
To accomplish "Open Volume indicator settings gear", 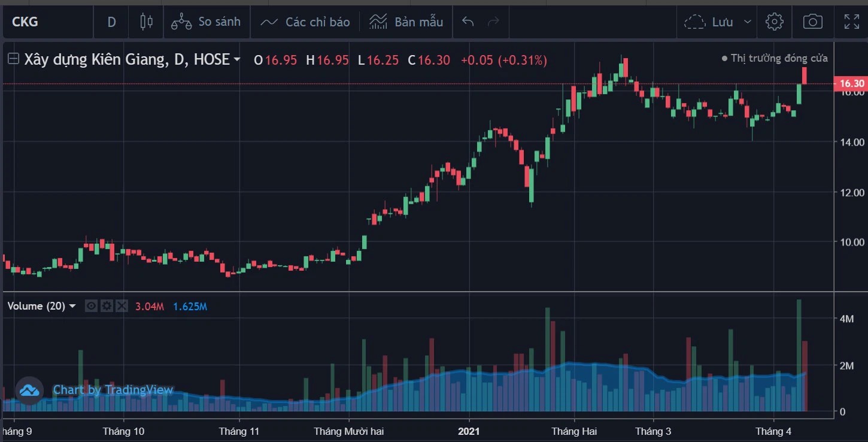I will pyautogui.click(x=107, y=306).
